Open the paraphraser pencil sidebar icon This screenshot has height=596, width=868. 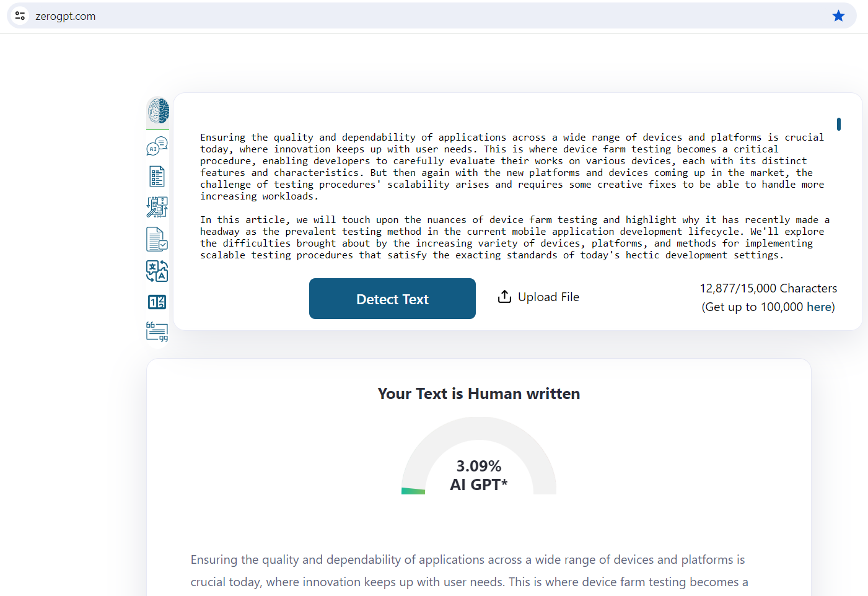coord(157,208)
